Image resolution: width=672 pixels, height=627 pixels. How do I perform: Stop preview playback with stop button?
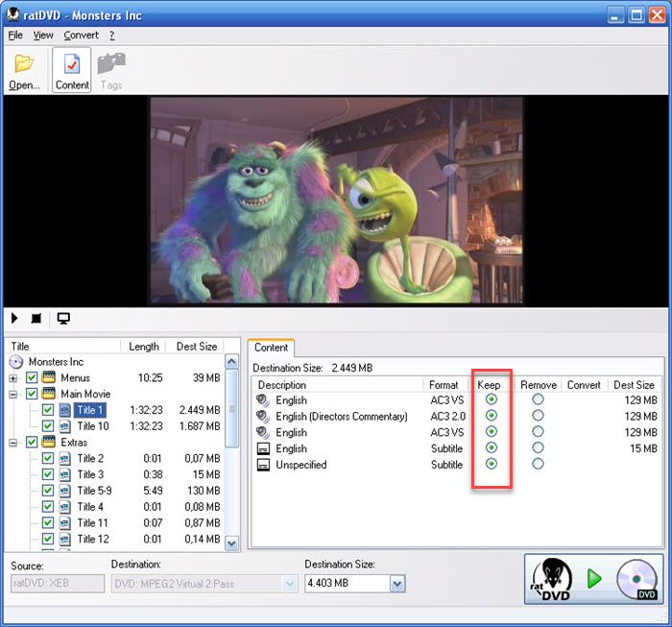click(x=36, y=318)
